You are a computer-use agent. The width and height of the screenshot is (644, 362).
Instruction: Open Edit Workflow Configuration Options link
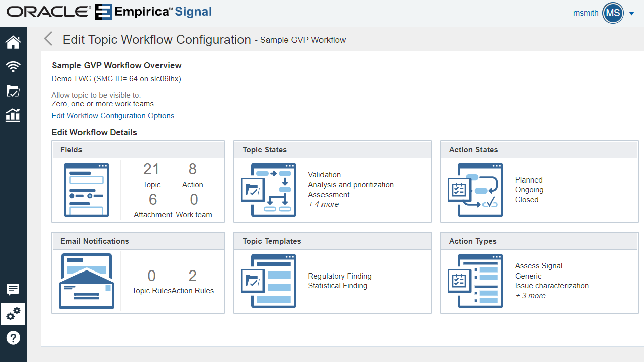(x=113, y=116)
